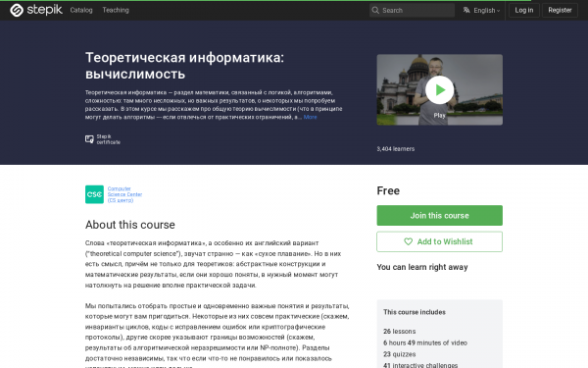Click '6 hours 49 minutes of video'

click(425, 342)
